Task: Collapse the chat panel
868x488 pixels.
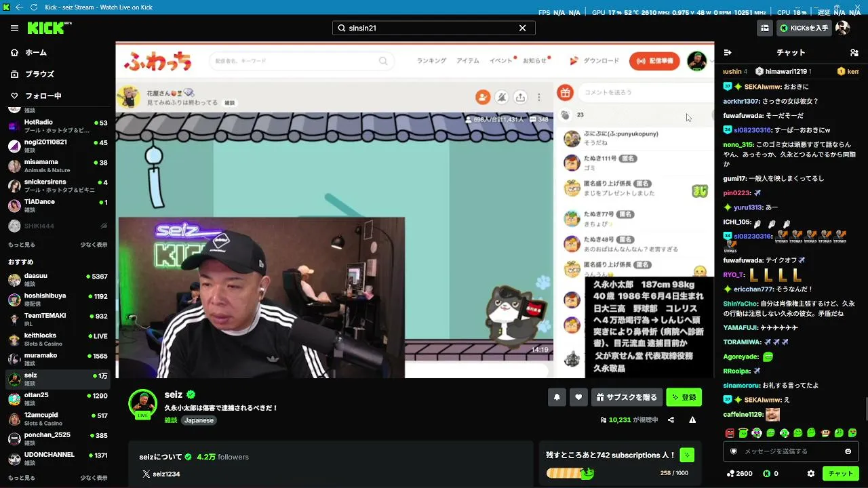Action: pos(728,52)
